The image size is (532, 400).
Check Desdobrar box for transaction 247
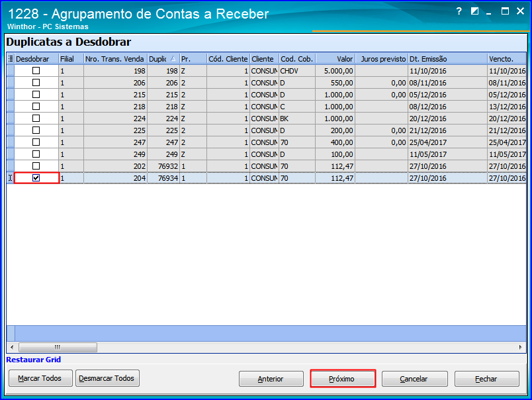pyautogui.click(x=36, y=142)
